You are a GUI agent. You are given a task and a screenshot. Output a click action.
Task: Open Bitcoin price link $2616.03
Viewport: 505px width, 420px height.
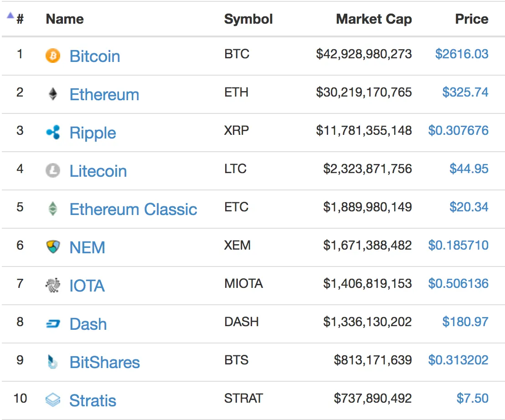(462, 54)
